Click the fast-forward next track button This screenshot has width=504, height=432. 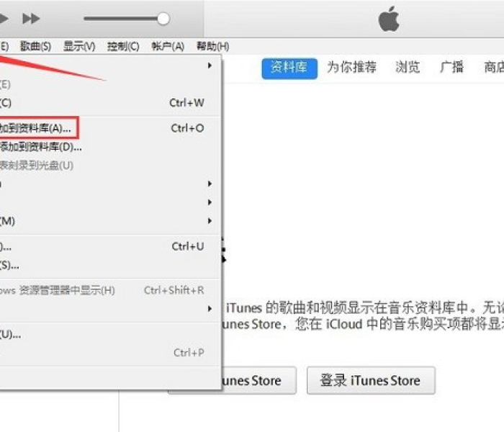[31, 19]
